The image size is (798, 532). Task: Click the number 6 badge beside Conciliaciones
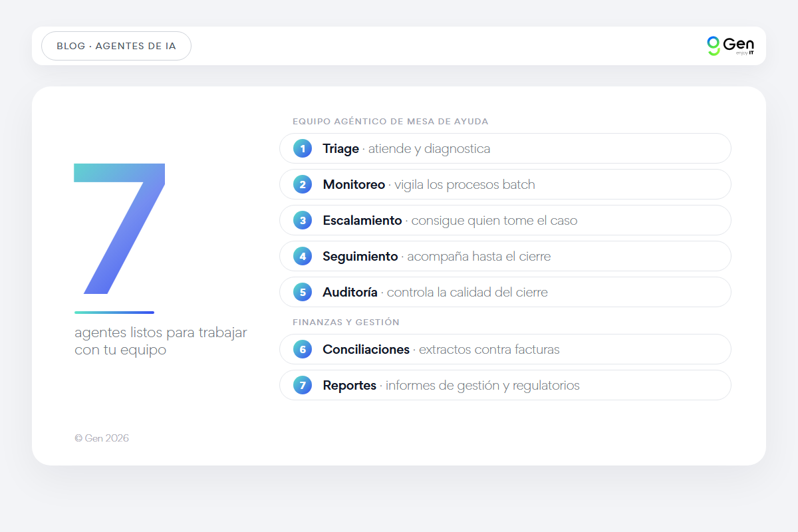tap(303, 349)
